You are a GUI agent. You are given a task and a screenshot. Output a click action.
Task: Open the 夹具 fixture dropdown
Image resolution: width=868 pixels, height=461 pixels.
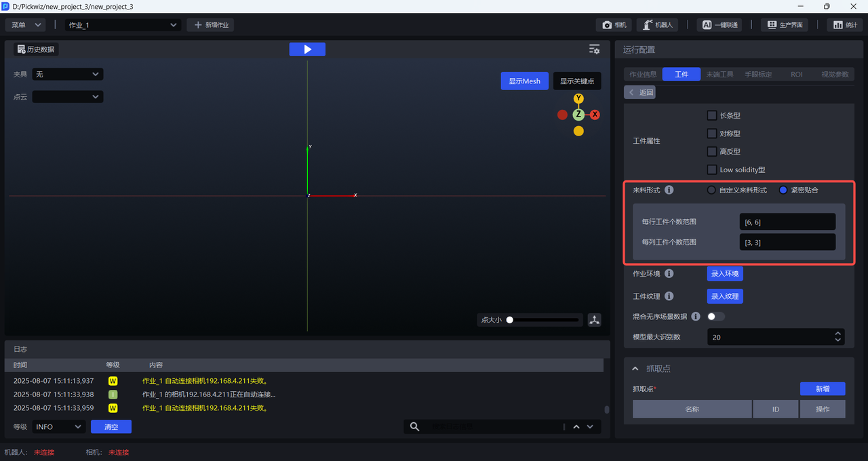click(68, 74)
